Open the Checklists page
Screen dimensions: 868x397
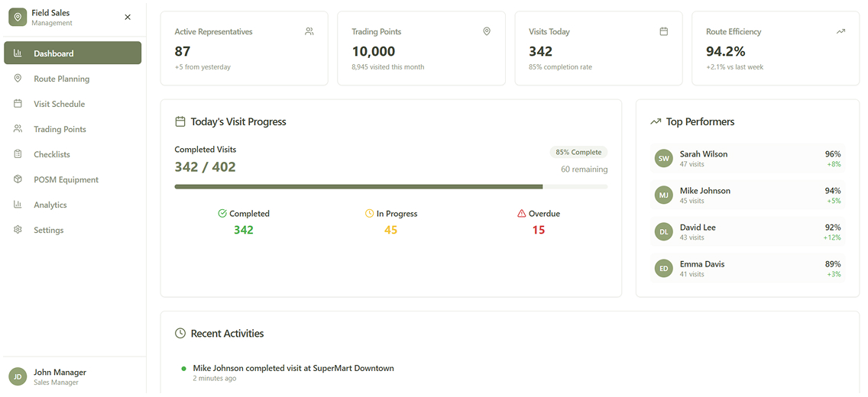[x=51, y=154]
